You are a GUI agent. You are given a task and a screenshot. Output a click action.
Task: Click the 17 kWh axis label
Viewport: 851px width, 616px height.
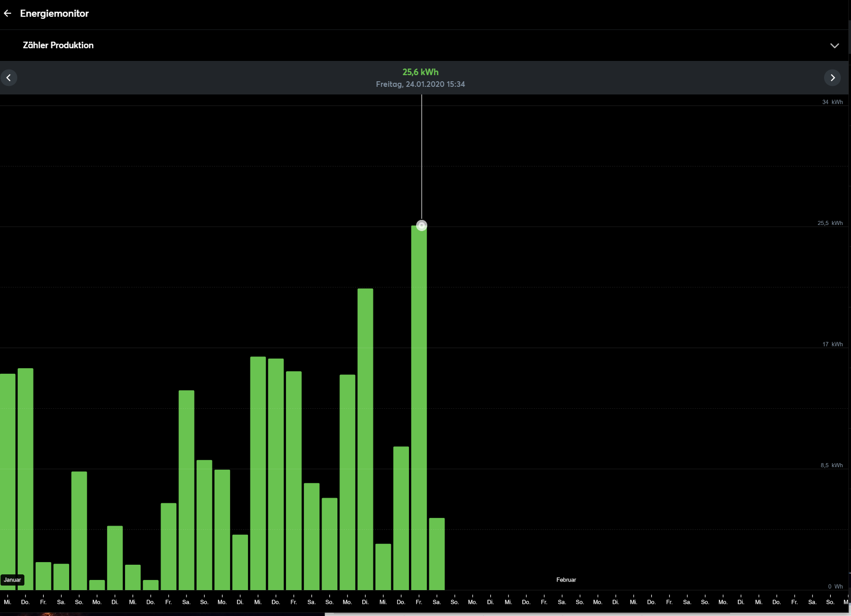pyautogui.click(x=832, y=344)
